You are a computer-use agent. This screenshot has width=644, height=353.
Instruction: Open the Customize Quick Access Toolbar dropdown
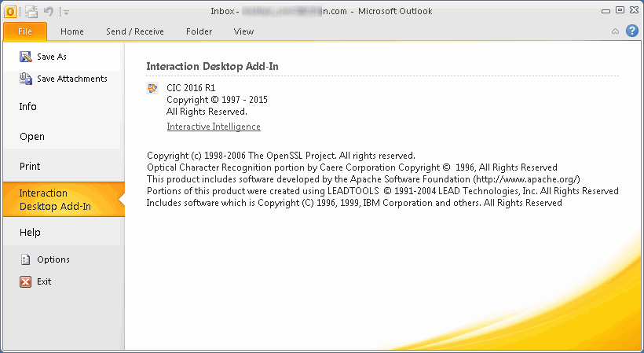pyautogui.click(x=66, y=12)
